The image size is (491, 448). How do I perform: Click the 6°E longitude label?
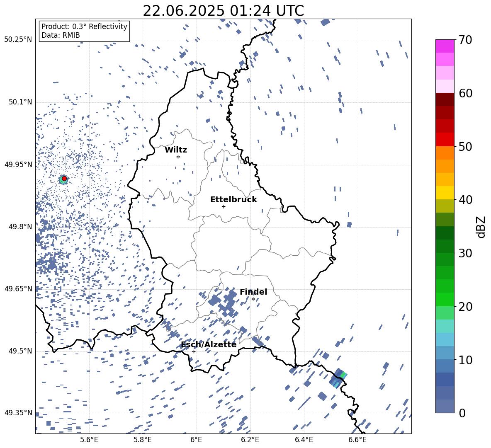[x=196, y=440]
